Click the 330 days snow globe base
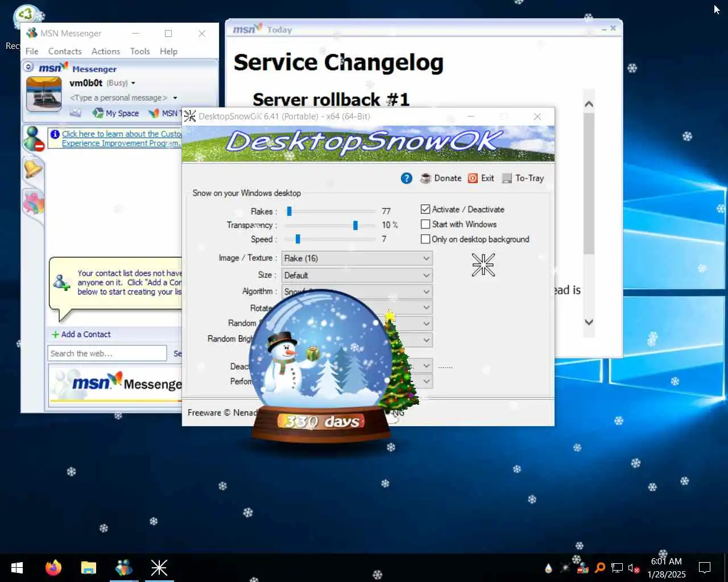The image size is (728, 582). click(322, 422)
